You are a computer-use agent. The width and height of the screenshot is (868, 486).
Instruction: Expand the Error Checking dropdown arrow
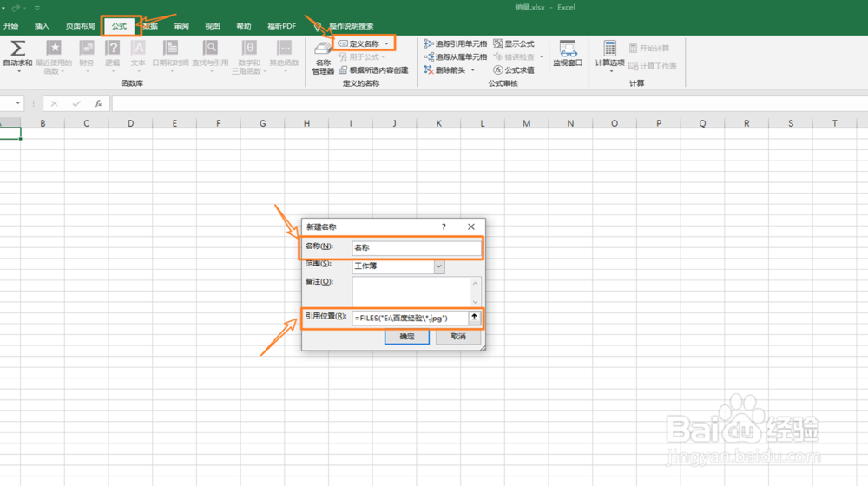[542, 57]
